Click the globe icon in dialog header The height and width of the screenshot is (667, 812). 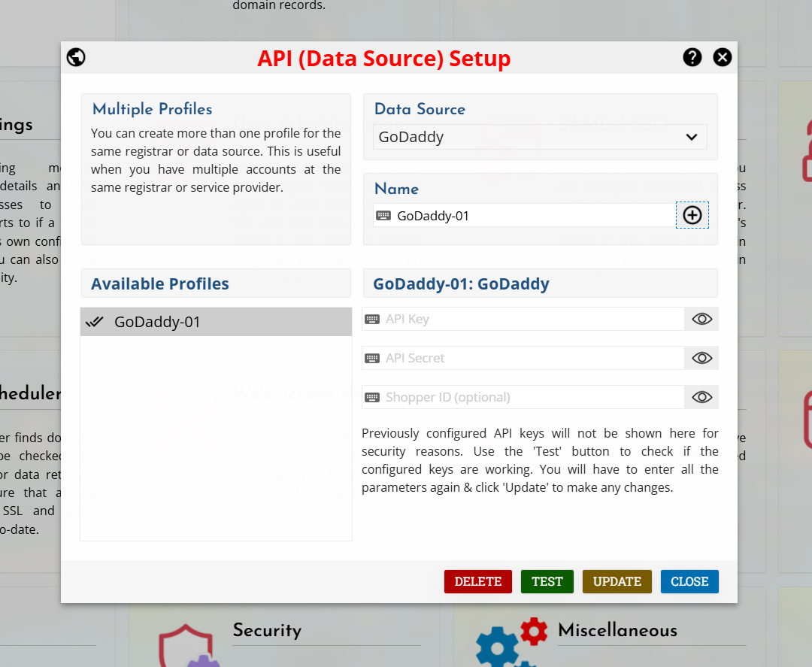(x=76, y=57)
